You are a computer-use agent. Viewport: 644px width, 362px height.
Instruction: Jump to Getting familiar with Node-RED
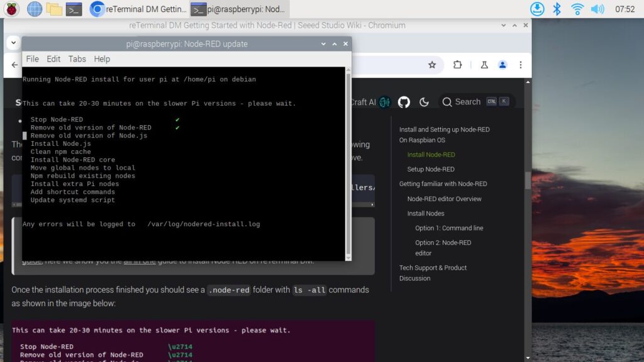tap(443, 184)
